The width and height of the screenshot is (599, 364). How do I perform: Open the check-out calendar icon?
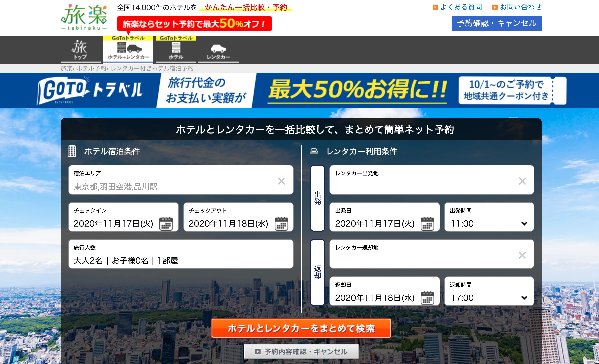[x=281, y=223]
